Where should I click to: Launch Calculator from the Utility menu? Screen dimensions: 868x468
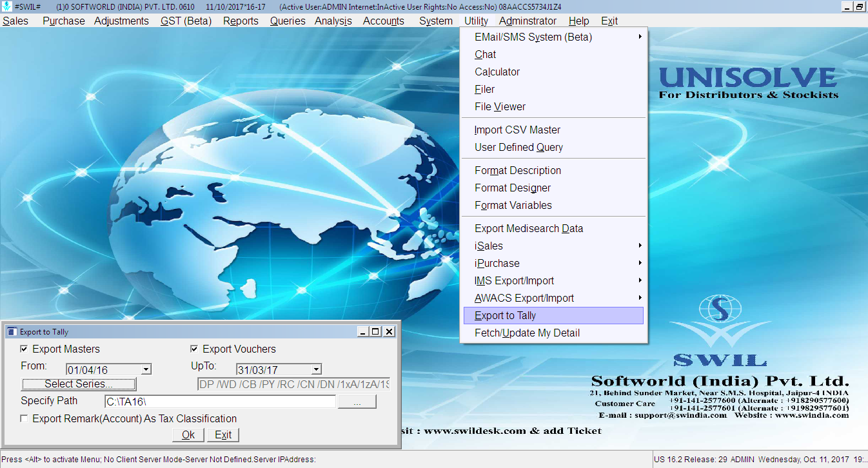554,72
